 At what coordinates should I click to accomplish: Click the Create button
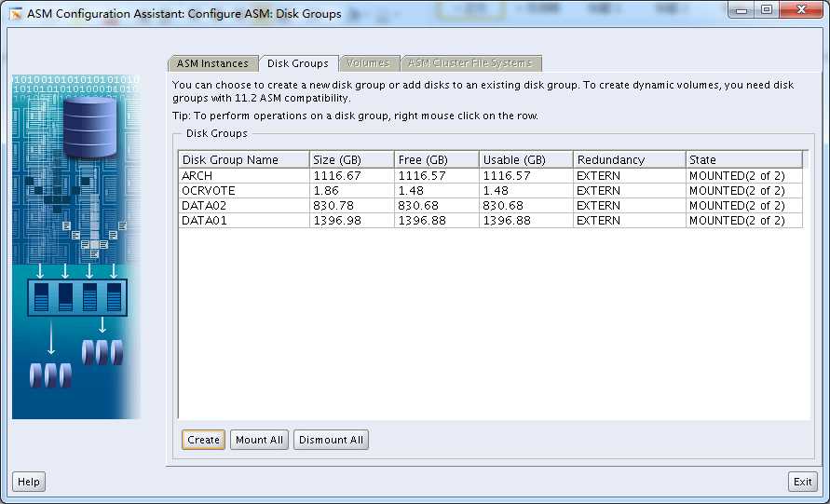point(203,440)
